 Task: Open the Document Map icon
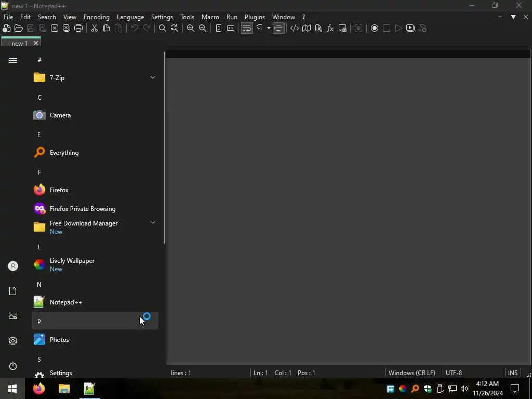(x=307, y=29)
